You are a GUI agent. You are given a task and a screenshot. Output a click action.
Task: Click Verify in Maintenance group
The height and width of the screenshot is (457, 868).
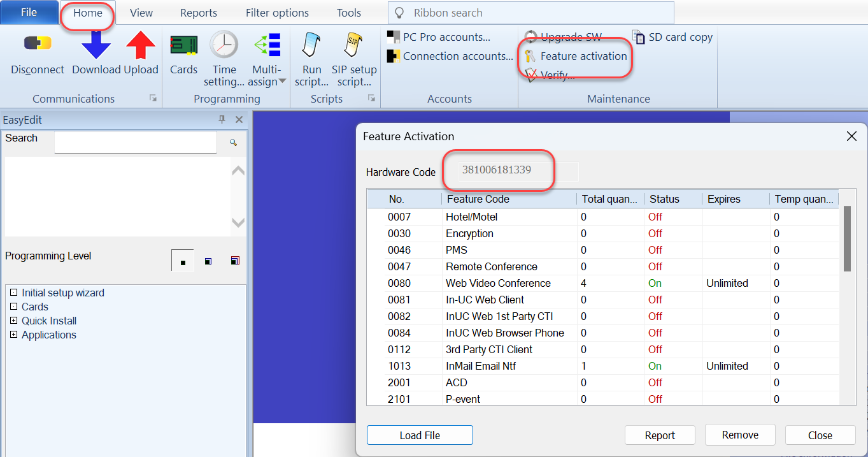(550, 75)
